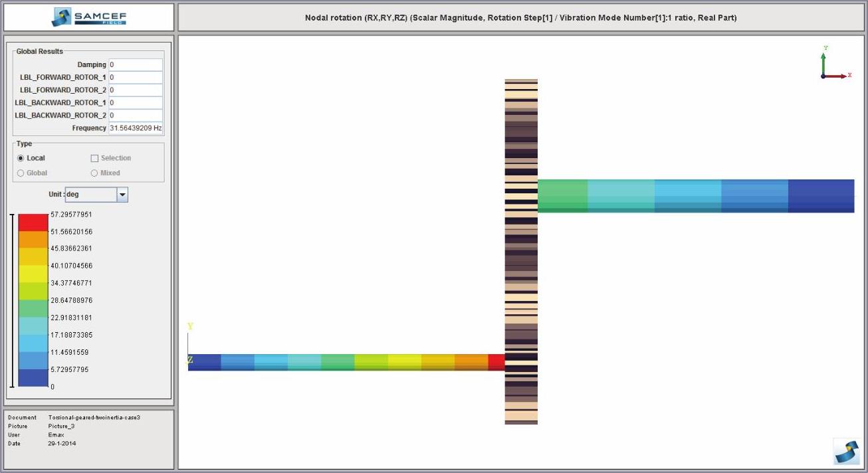This screenshot has width=868, height=473.
Task: Open the Unit dropdown arrow
Action: pyautogui.click(x=122, y=195)
